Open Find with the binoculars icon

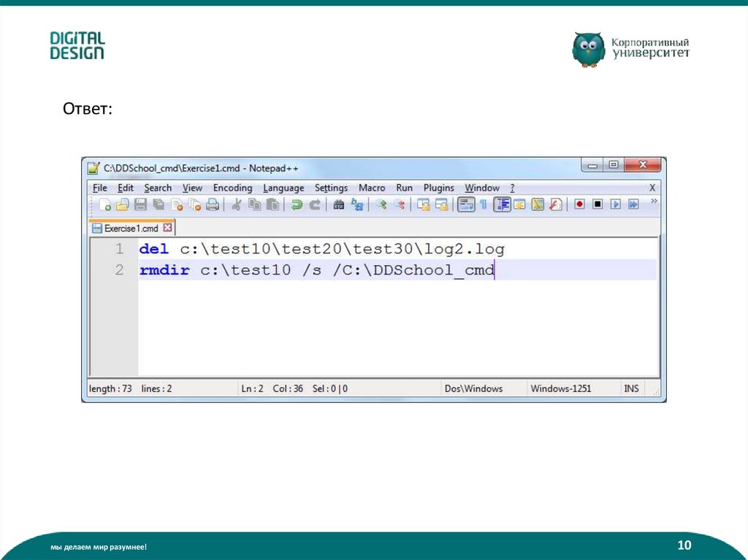[x=338, y=205]
